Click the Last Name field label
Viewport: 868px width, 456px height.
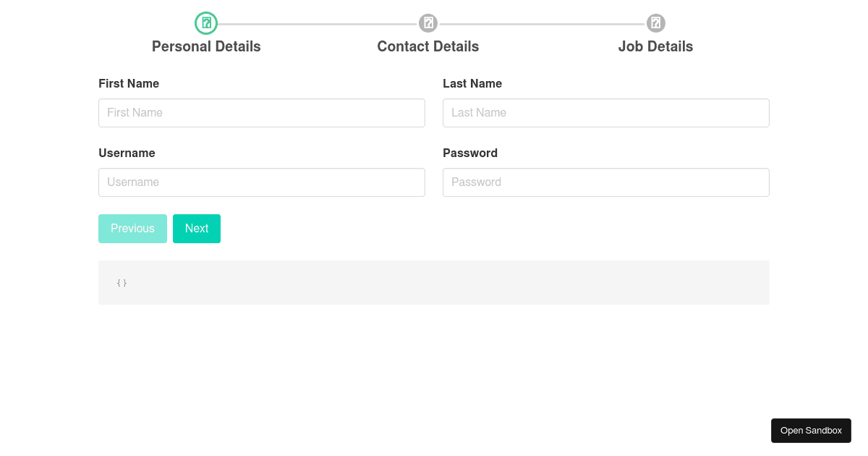(x=472, y=83)
